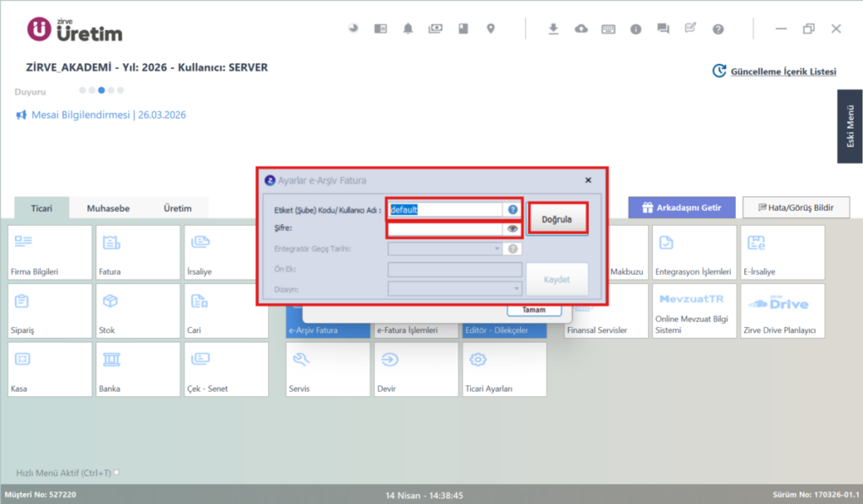Close the Ayarlar e-Arşiv Fatura dialog
The height and width of the screenshot is (504, 863).
[587, 180]
